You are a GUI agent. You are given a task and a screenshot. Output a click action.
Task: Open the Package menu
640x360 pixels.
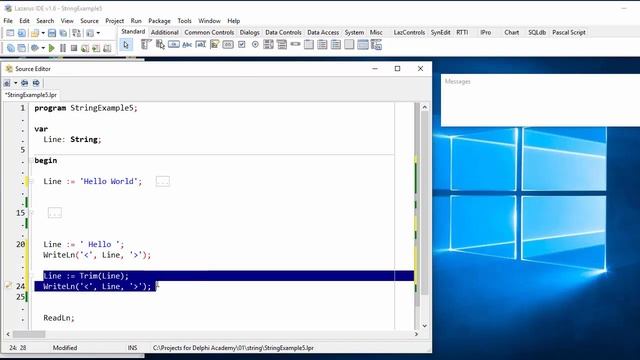coord(159,21)
